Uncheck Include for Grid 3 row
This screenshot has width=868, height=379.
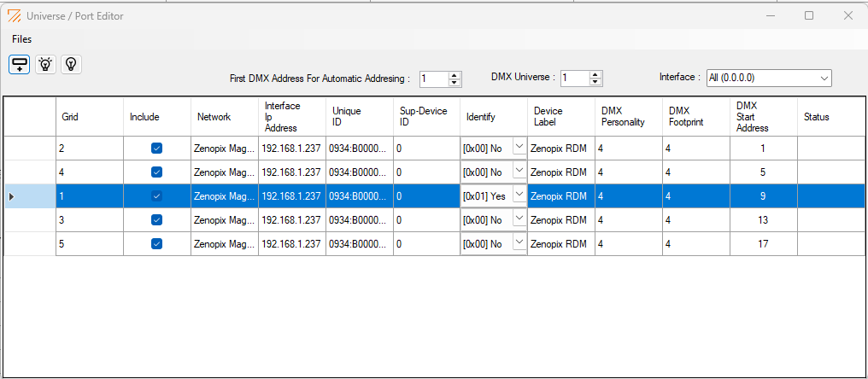pyautogui.click(x=156, y=219)
